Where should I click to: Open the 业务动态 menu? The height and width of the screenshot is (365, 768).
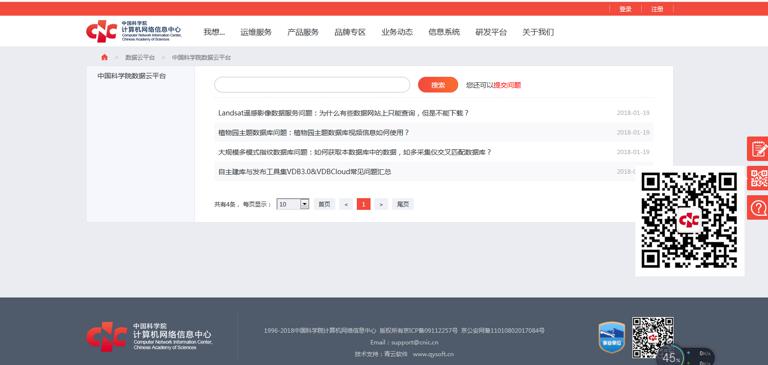[x=397, y=32]
